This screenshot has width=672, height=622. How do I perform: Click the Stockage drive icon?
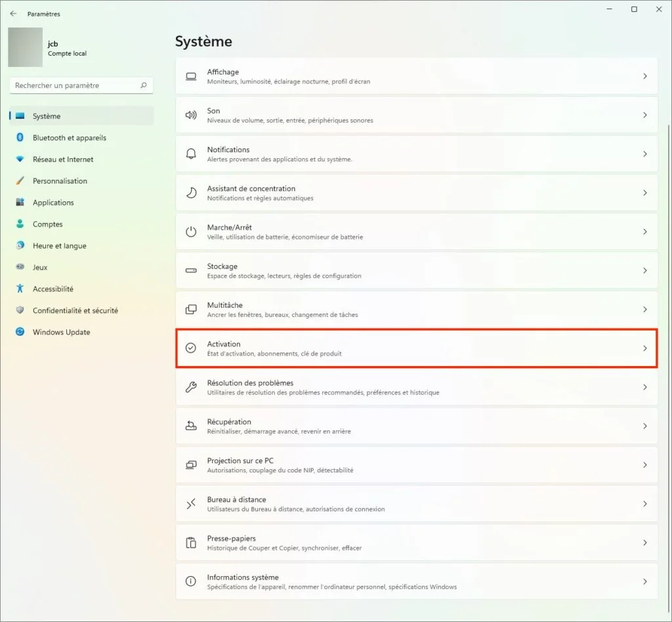tap(191, 270)
